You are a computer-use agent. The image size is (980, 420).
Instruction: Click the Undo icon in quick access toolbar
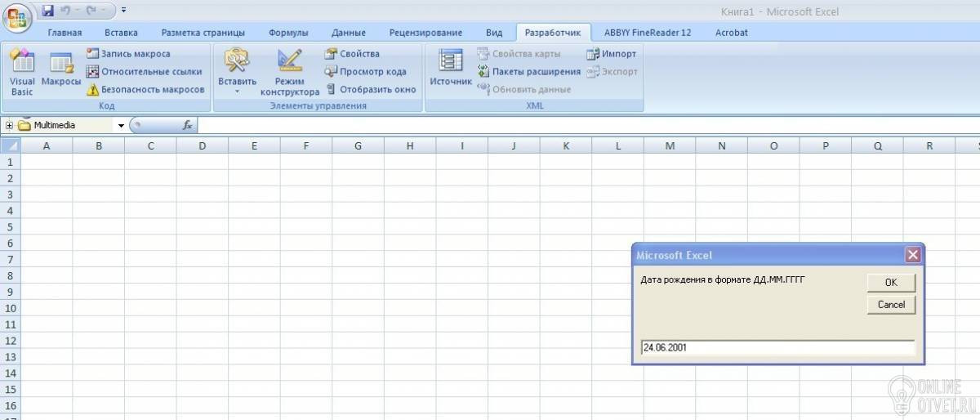point(65,11)
